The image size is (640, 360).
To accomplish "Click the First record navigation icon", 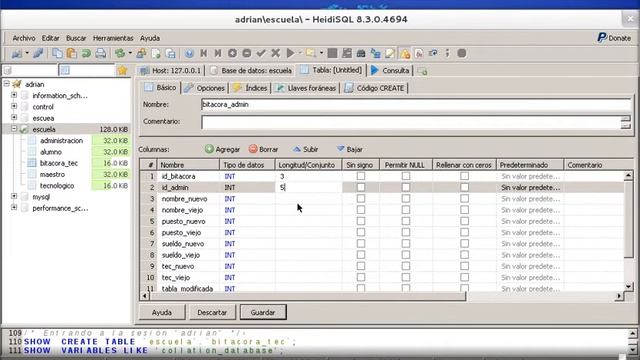I will pos(204,53).
